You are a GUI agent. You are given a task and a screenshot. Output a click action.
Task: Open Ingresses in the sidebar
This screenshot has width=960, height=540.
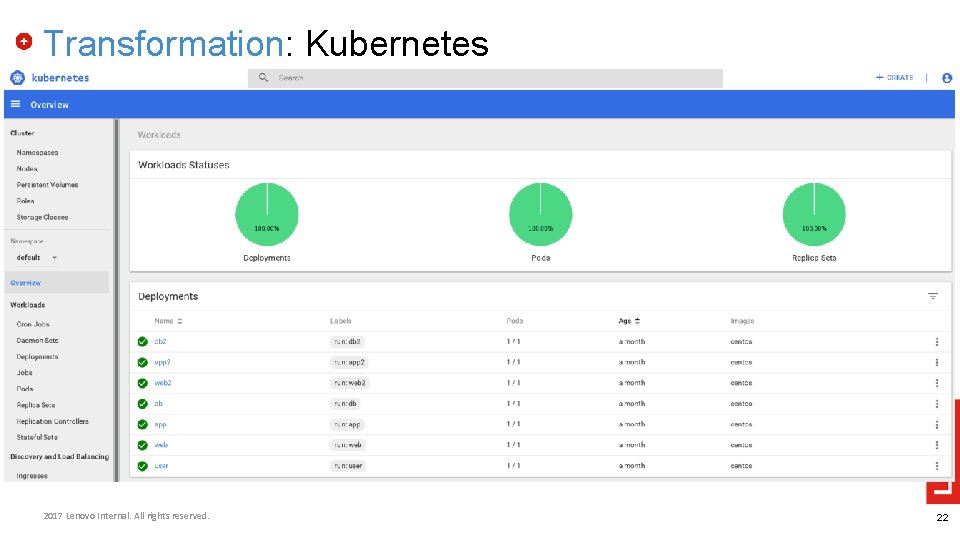coord(32,476)
